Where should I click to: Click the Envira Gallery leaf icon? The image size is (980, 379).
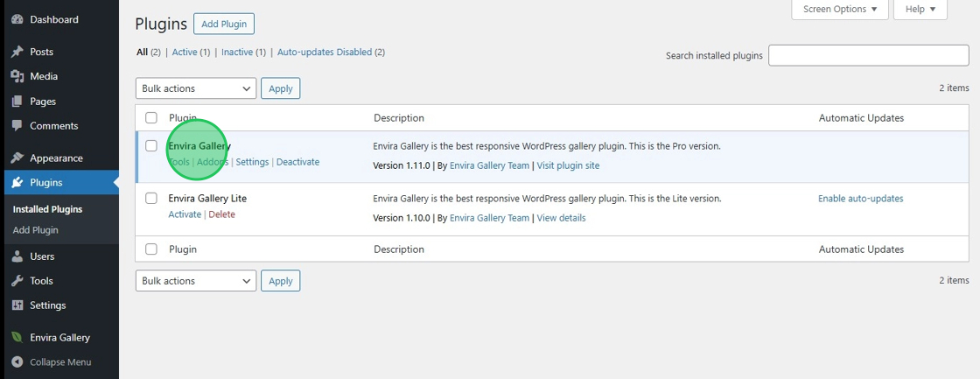[x=17, y=338]
